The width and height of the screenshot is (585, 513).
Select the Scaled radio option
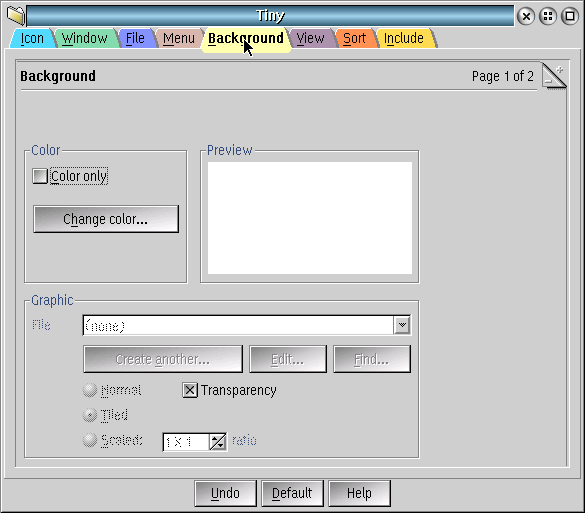pyautogui.click(x=90, y=440)
